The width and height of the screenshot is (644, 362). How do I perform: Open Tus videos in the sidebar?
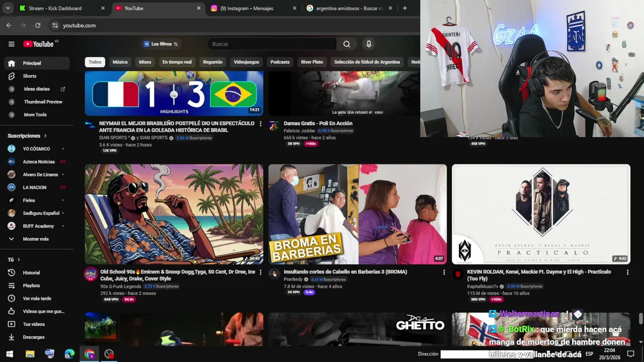(x=37, y=324)
